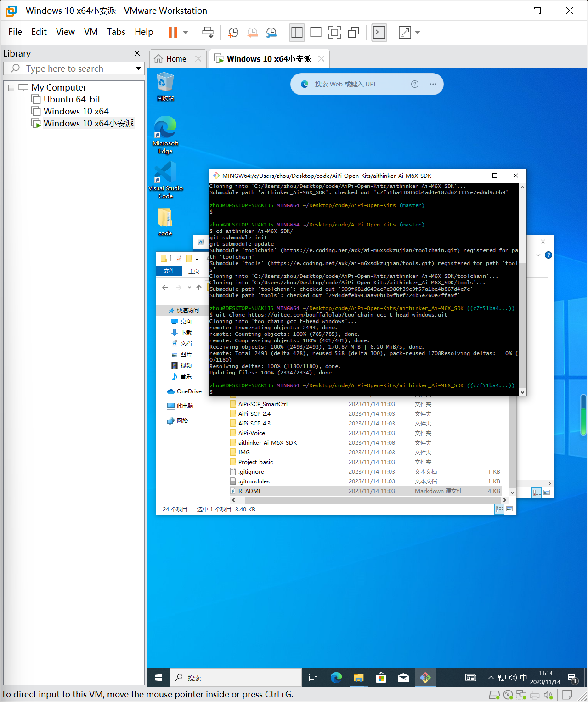Image resolution: width=588 pixels, height=702 pixels.
Task: Open Microsoft Store from the taskbar
Action: coord(381,678)
